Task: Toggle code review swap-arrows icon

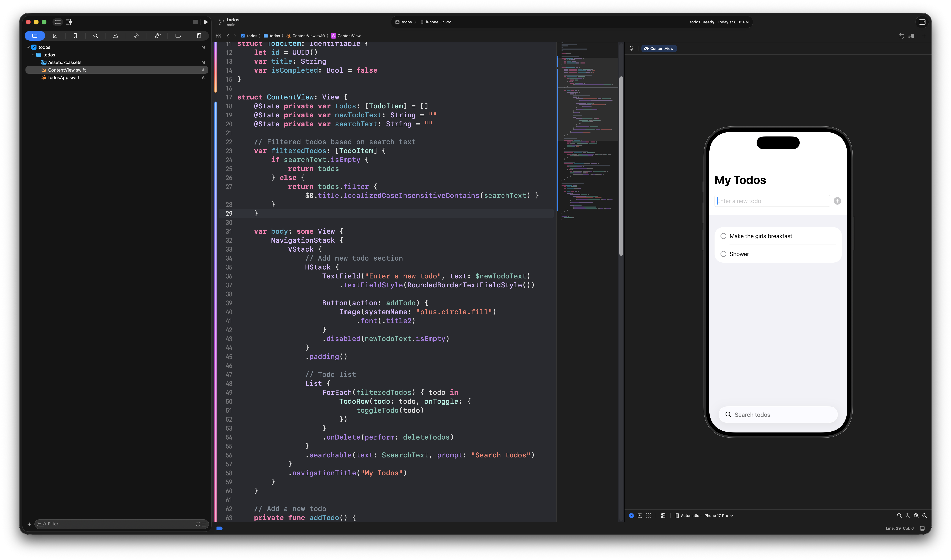Action: point(902,36)
